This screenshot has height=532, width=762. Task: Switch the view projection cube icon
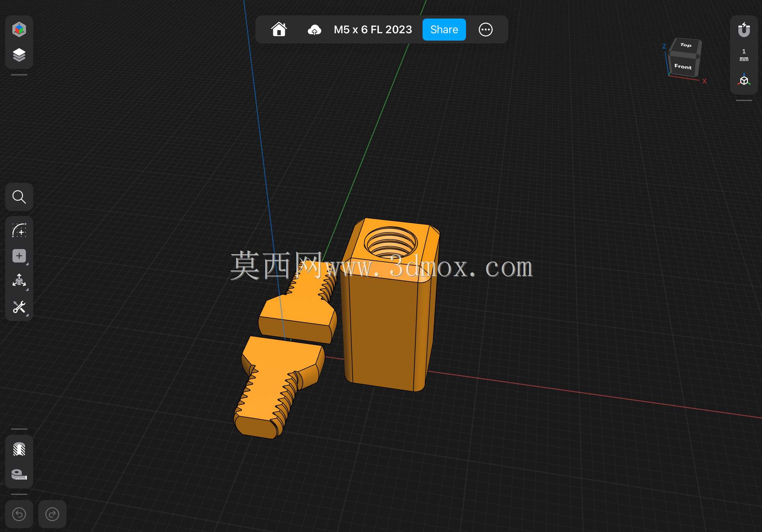(744, 80)
